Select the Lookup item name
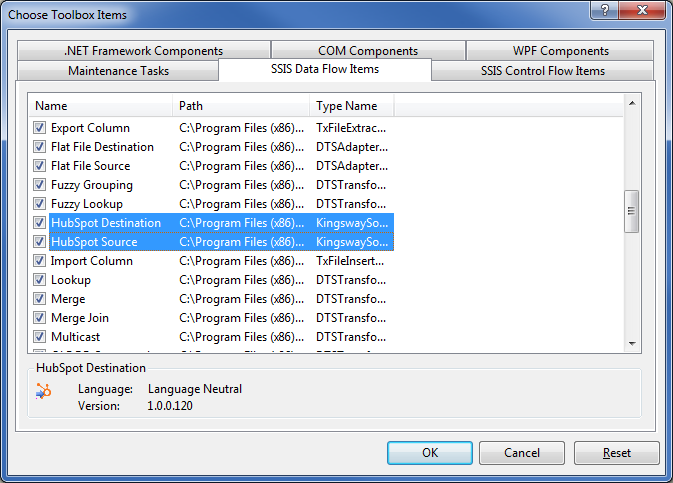The image size is (673, 483). coord(71,280)
